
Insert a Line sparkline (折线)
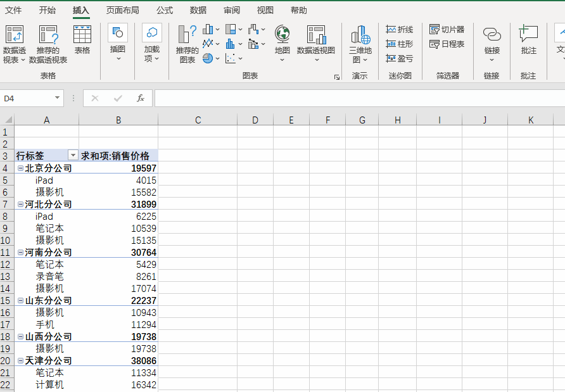point(399,29)
